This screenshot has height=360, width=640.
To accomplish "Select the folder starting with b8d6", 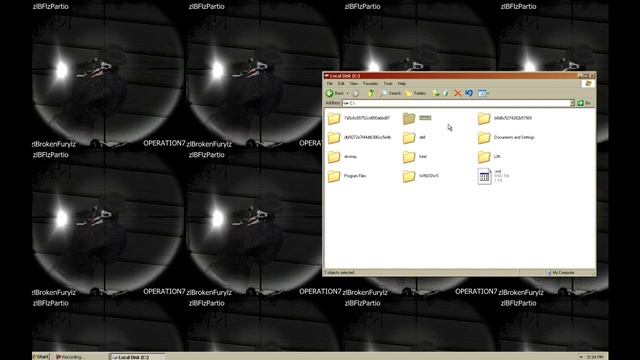I will (x=504, y=118).
